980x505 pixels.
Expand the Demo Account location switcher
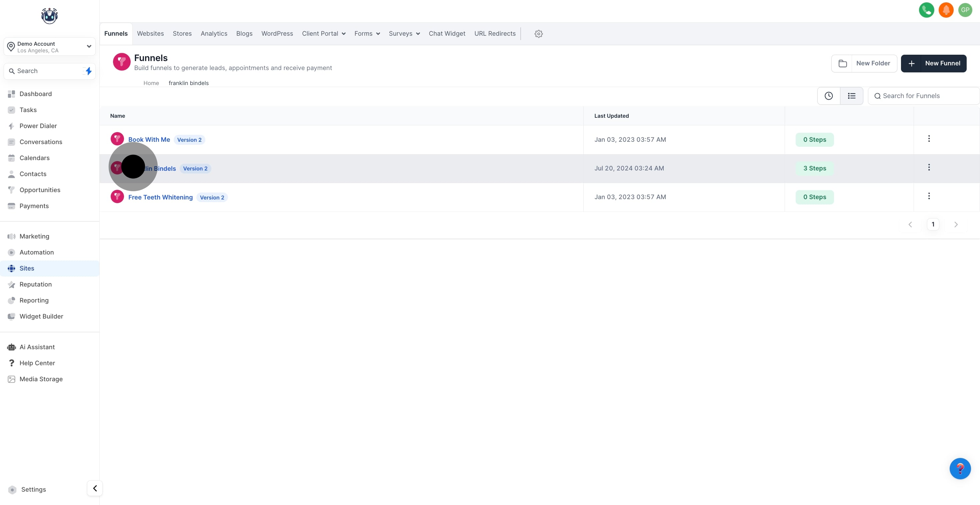49,47
